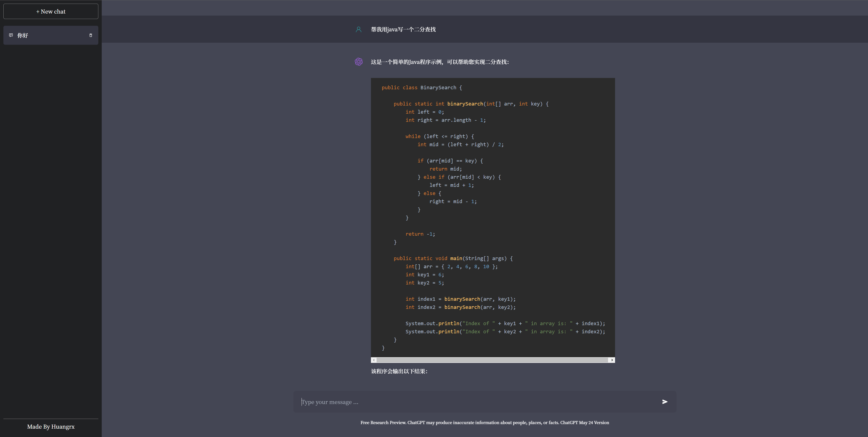The height and width of the screenshot is (437, 868).
Task: Click the 'if (arr[mid] == key) {' line
Action: click(x=450, y=161)
